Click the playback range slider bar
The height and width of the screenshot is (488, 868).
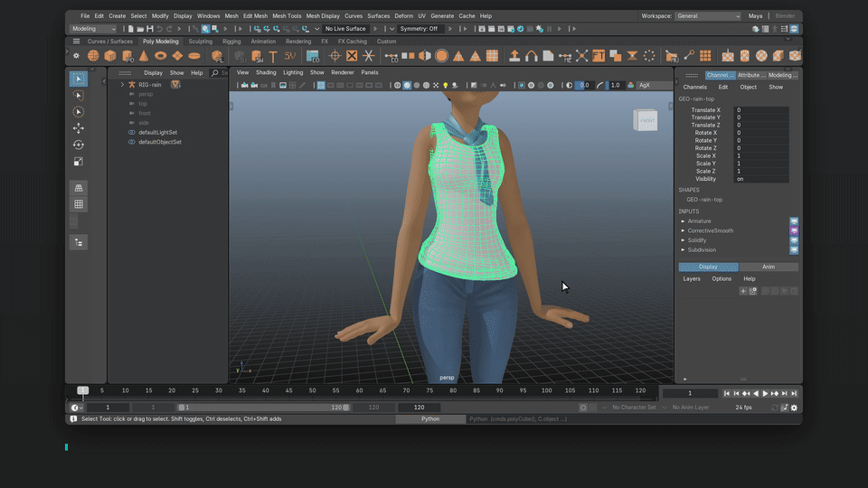point(263,408)
